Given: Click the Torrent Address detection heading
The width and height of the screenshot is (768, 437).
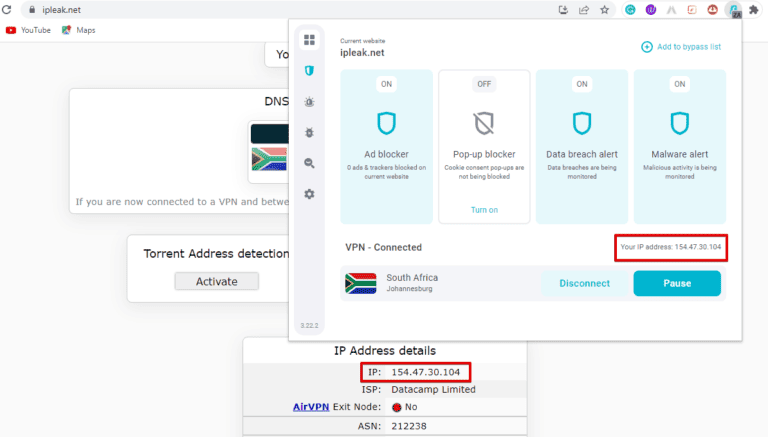Looking at the screenshot, I should [x=216, y=254].
